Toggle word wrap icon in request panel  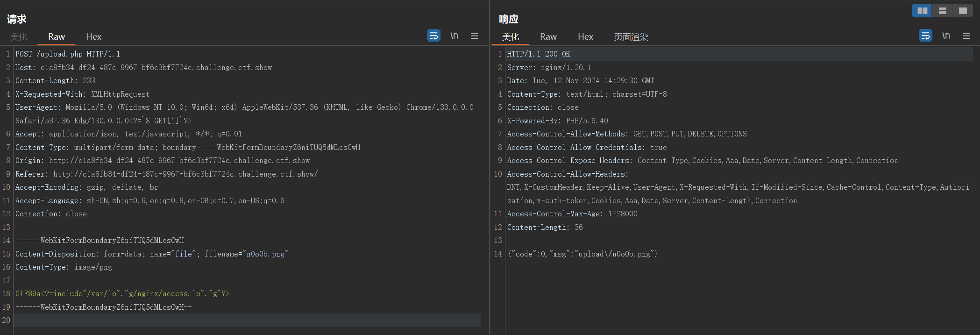[433, 36]
